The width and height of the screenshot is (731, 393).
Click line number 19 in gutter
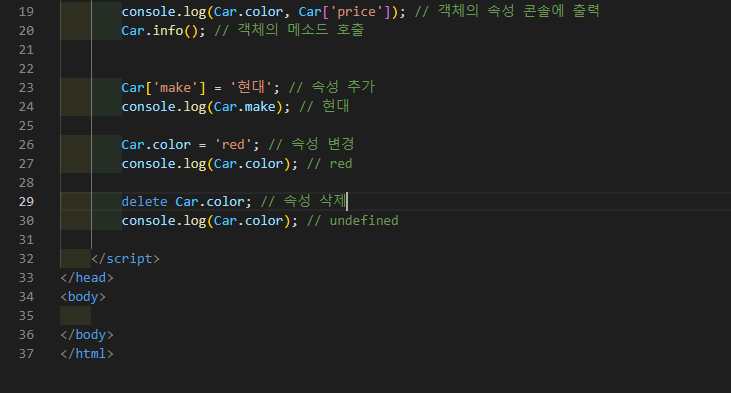(26, 12)
